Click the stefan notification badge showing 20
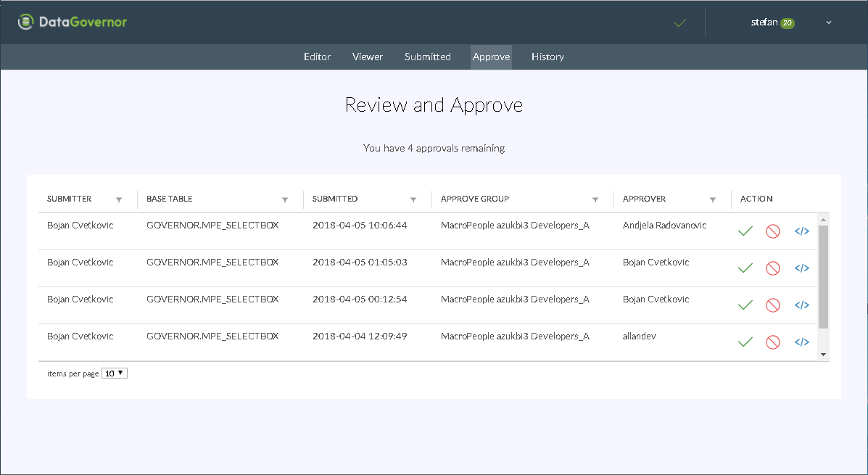The height and width of the screenshot is (475, 868). point(788,23)
